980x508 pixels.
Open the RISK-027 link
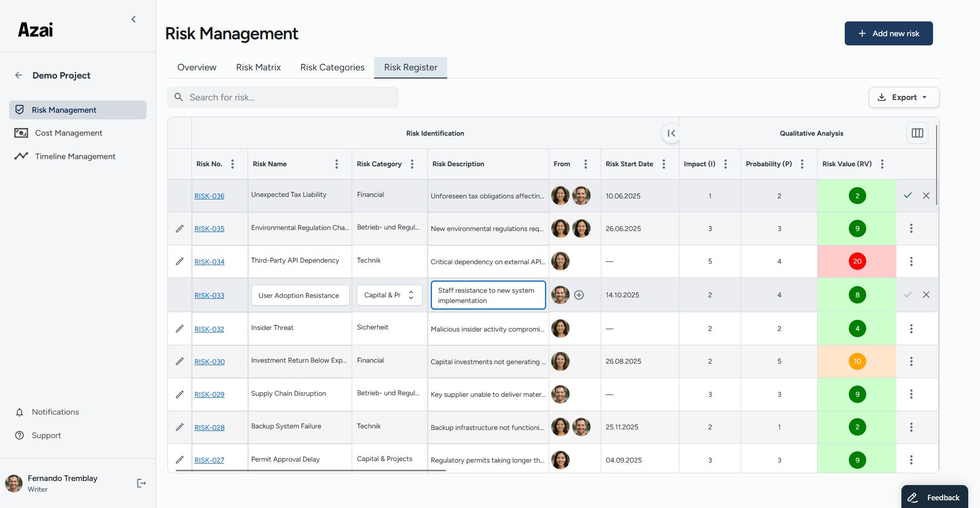click(209, 460)
